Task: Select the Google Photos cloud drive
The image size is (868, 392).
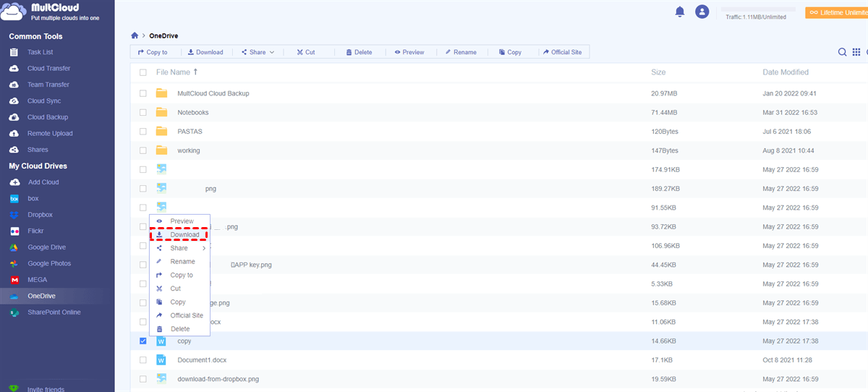Action: pos(49,263)
